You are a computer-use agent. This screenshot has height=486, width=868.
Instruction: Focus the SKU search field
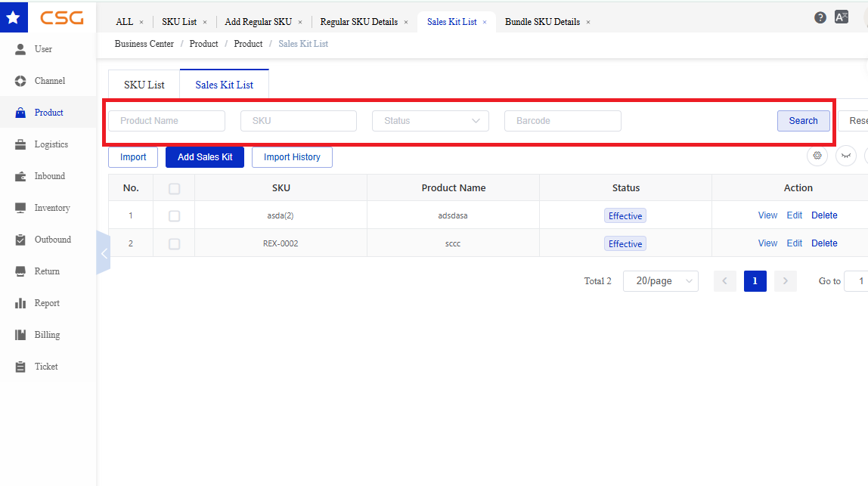click(x=299, y=121)
